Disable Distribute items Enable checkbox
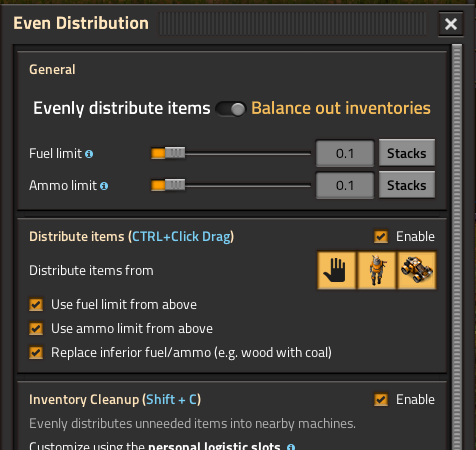The height and width of the screenshot is (450, 476). click(381, 237)
